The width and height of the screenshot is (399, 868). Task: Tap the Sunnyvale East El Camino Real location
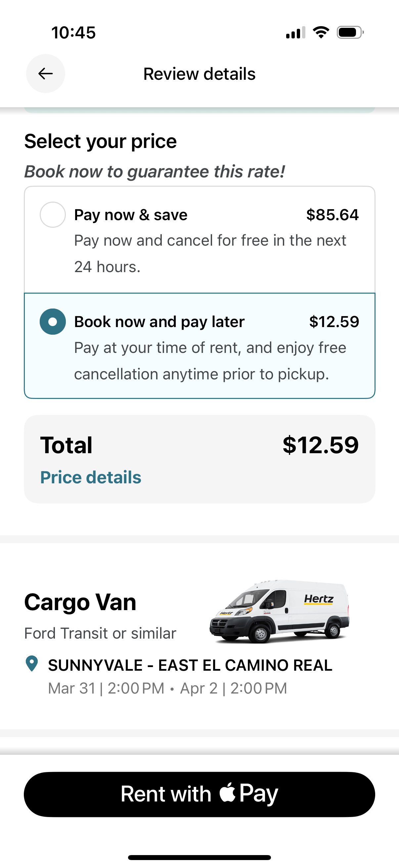click(190, 665)
